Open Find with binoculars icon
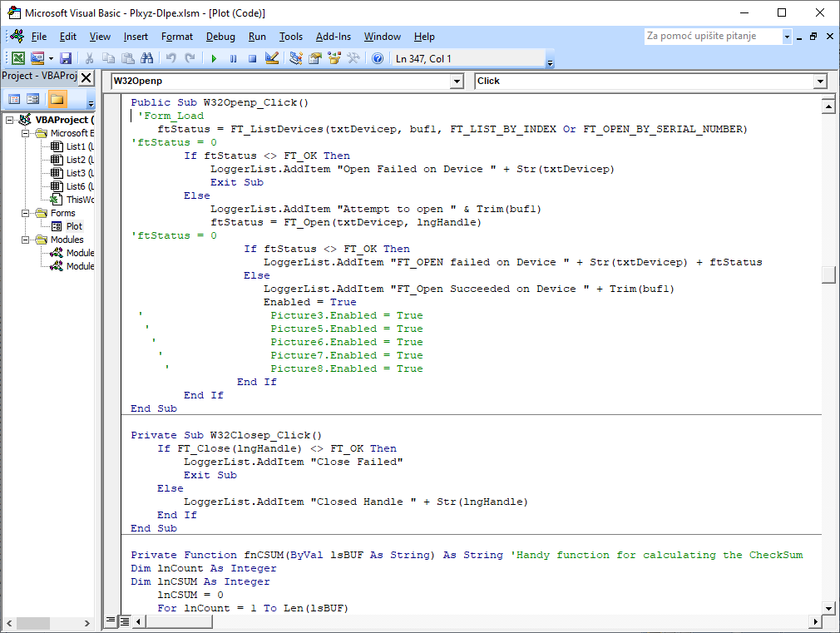This screenshot has height=633, width=840. click(x=146, y=58)
